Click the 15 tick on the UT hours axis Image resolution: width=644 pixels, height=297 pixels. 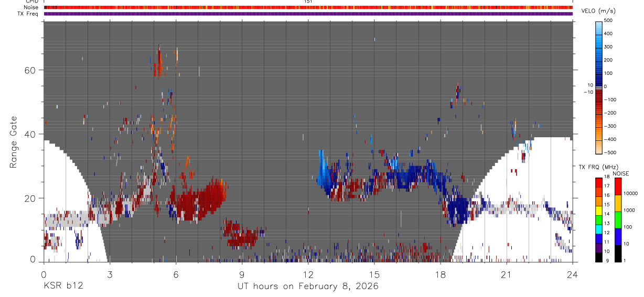(374, 274)
